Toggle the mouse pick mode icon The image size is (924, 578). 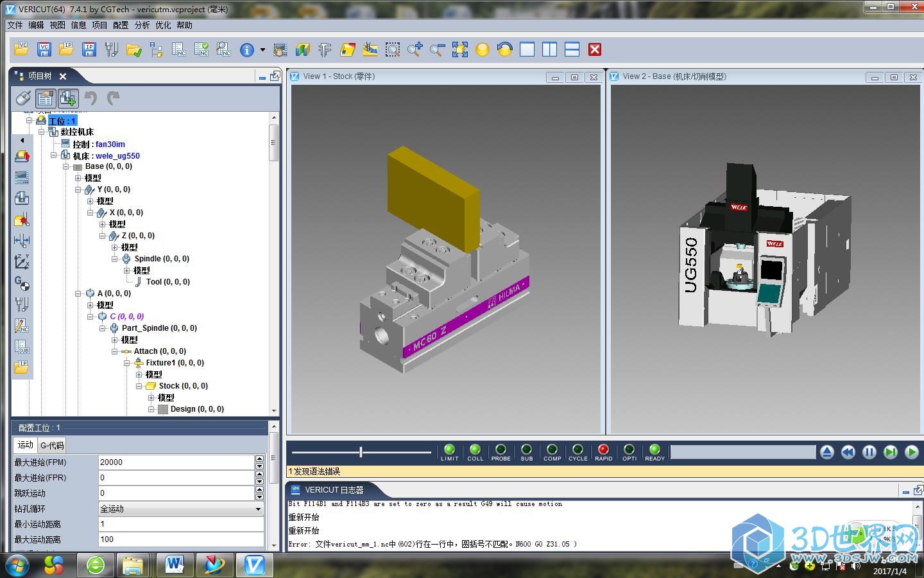pos(23,98)
